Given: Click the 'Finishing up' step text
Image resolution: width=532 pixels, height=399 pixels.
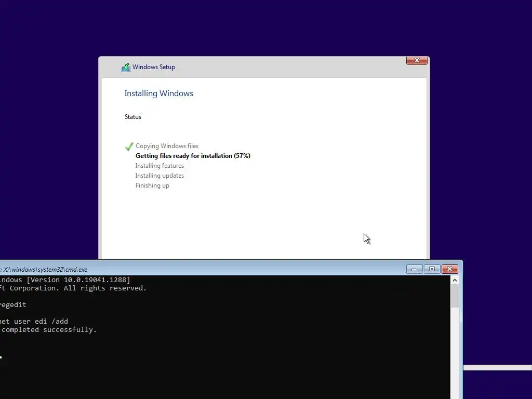Looking at the screenshot, I should tap(152, 185).
